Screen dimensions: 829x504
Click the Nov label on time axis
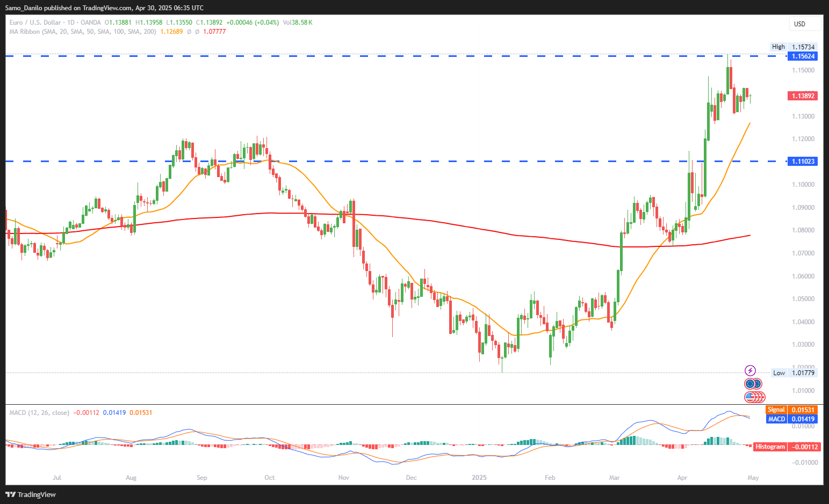[344, 478]
